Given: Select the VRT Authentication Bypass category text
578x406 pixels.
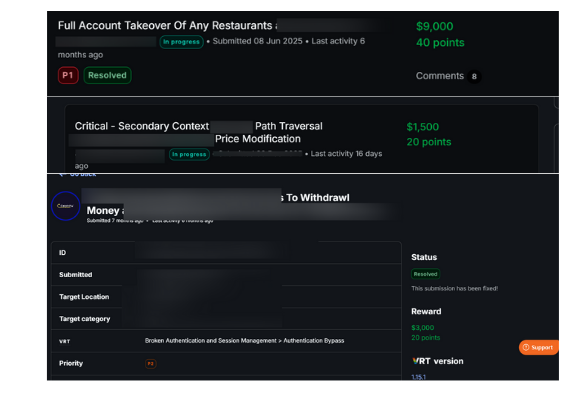Looking at the screenshot, I should pos(244,341).
